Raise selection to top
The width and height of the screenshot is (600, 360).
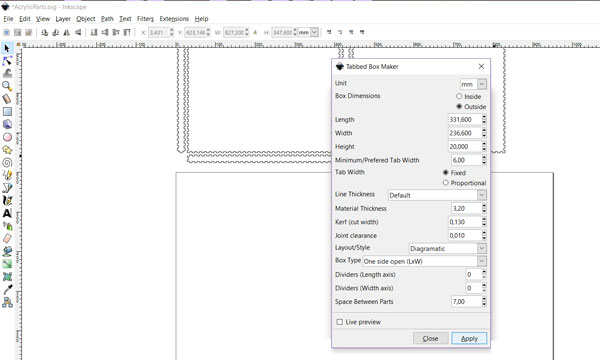127,33
